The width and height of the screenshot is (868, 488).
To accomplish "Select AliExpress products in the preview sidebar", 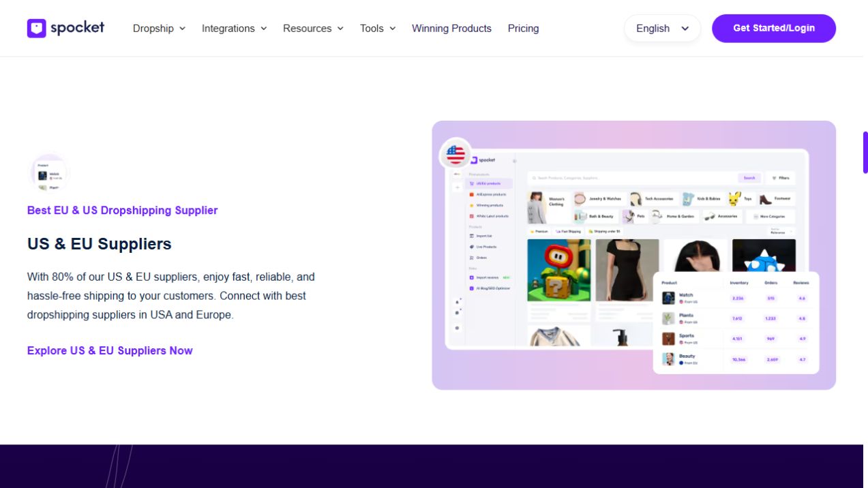I will click(x=489, y=194).
